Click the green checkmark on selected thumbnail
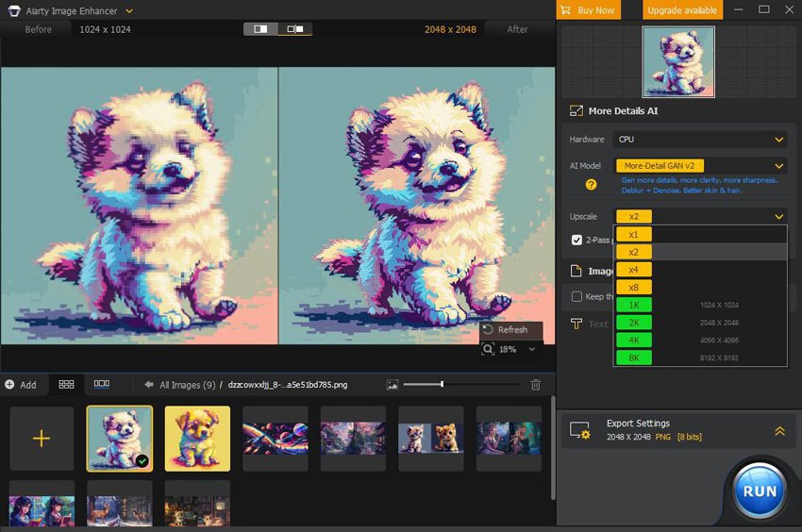The width and height of the screenshot is (802, 532). (x=142, y=461)
